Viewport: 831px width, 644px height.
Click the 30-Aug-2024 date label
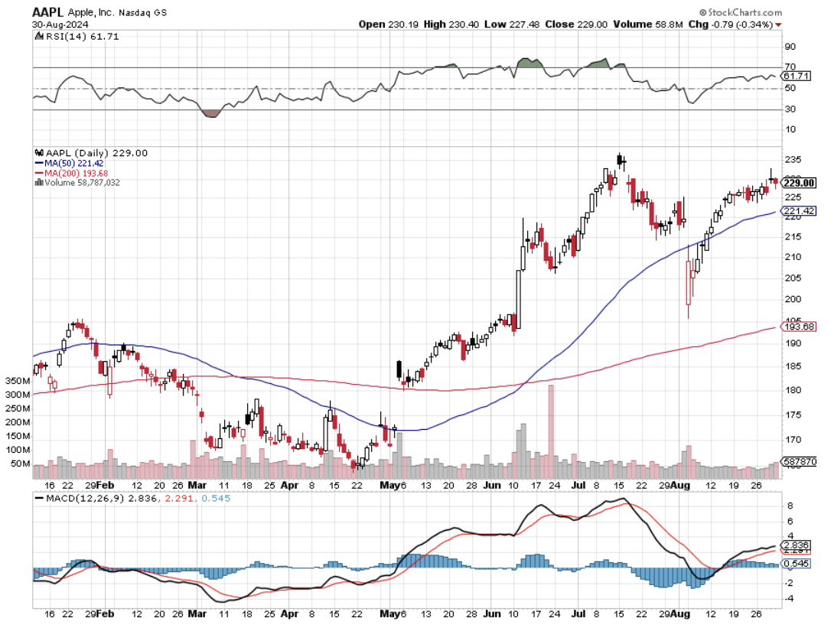(x=60, y=25)
